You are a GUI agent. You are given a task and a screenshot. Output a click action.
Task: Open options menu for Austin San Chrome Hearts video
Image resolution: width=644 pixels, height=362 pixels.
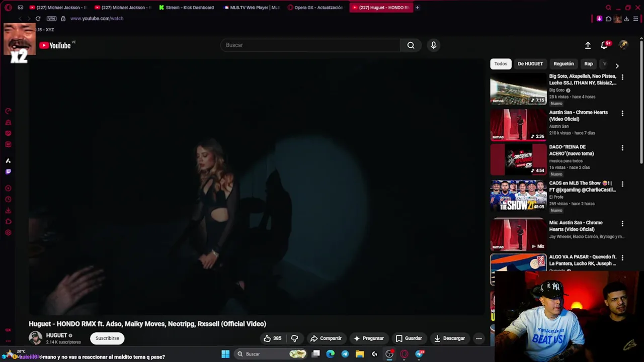pyautogui.click(x=622, y=113)
